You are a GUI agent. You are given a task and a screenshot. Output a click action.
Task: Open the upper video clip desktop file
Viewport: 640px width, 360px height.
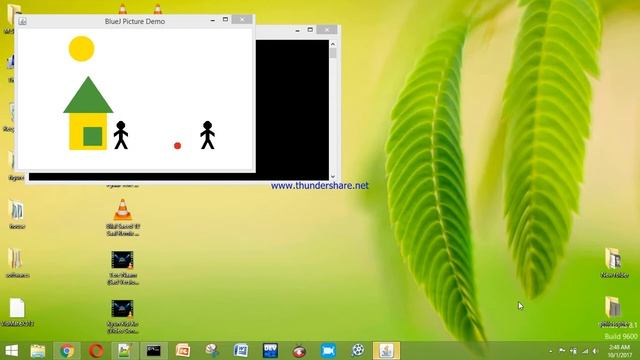pos(123,268)
